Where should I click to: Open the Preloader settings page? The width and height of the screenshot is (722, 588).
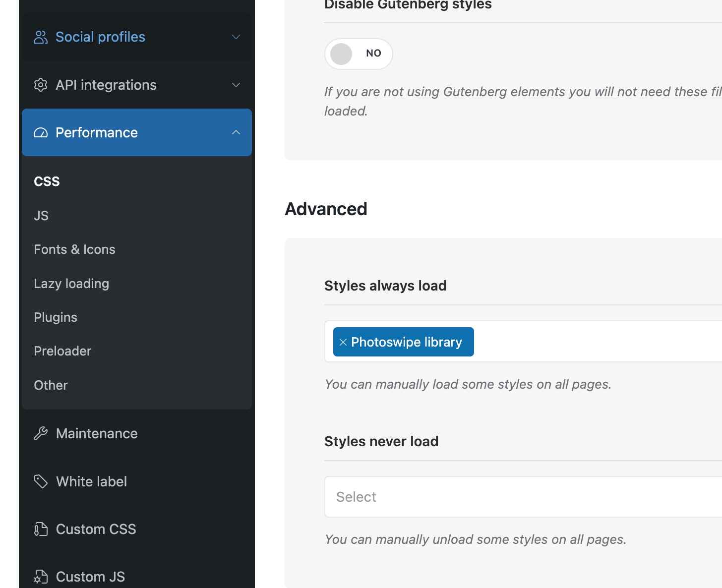62,351
